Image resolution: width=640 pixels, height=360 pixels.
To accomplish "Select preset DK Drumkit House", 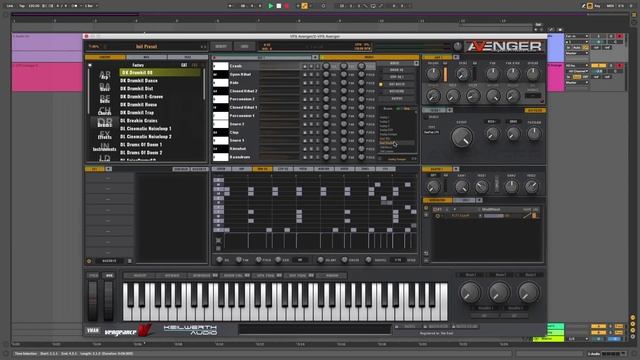I will 138,104.
